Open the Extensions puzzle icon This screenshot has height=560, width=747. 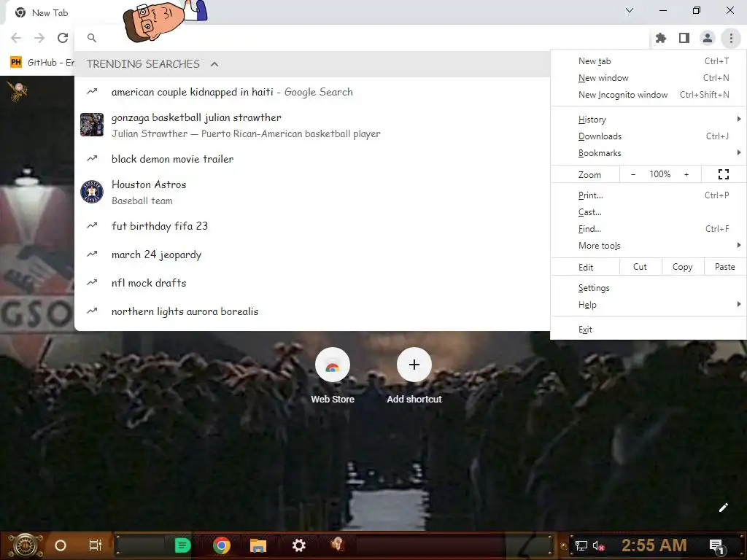click(661, 38)
